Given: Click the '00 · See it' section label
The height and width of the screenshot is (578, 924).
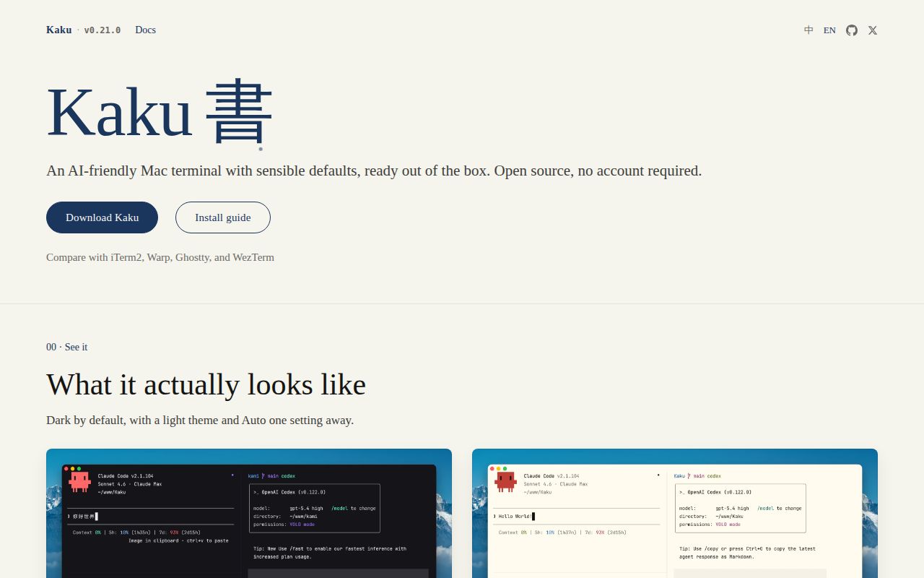Looking at the screenshot, I should point(66,347).
